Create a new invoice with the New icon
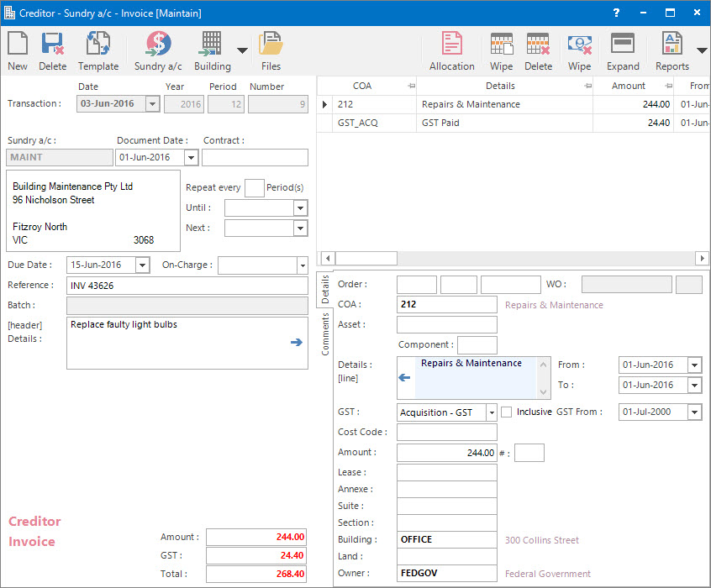The image size is (711, 588). coord(17,49)
